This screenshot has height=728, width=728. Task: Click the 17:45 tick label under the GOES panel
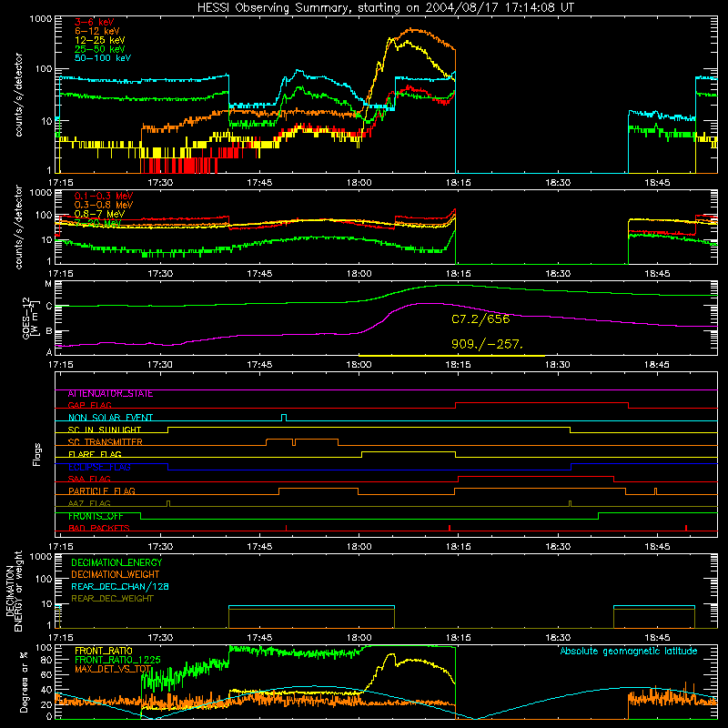(259, 365)
